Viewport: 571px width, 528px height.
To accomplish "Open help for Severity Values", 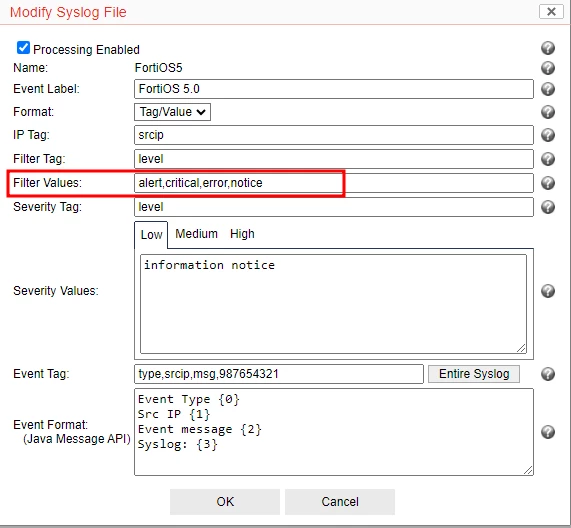I will pos(548,291).
